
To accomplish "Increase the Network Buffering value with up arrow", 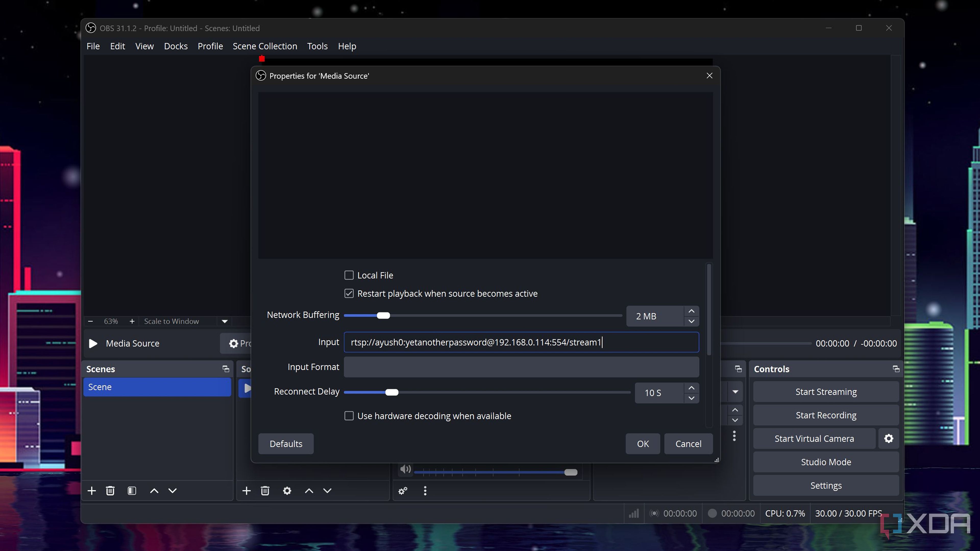I will (x=691, y=311).
